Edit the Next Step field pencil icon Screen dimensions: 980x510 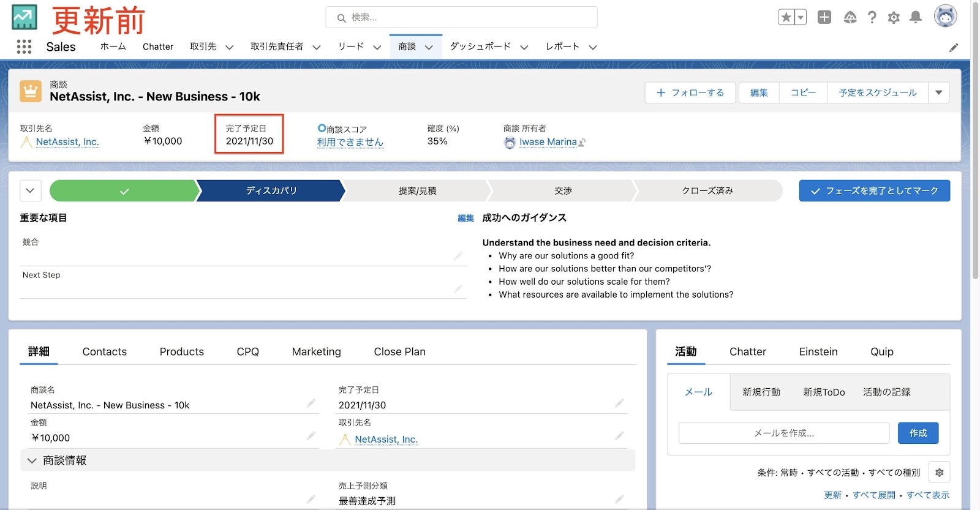[x=458, y=288]
